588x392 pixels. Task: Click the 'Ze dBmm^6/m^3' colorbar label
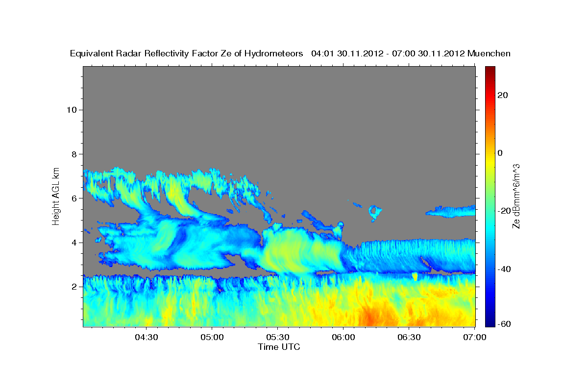(515, 196)
